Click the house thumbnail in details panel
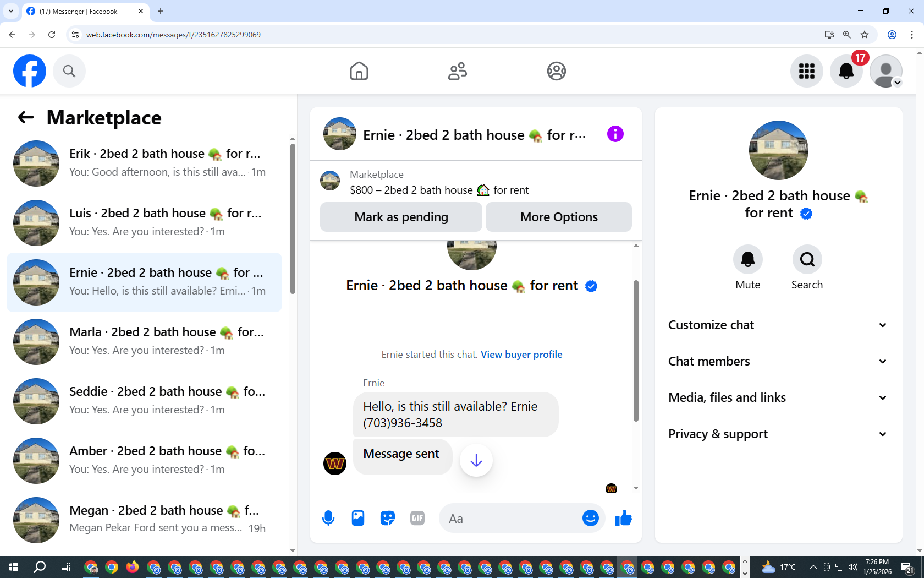Image resolution: width=924 pixels, height=578 pixels. pyautogui.click(x=779, y=150)
